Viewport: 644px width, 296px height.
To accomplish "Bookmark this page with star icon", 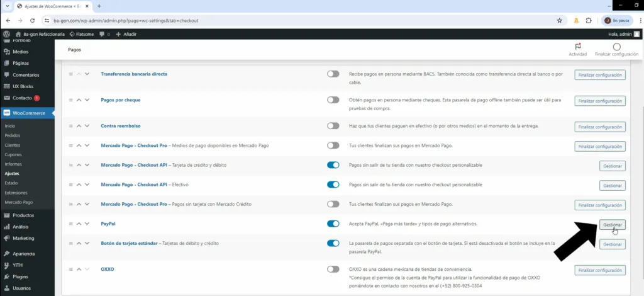I will [x=559, y=20].
